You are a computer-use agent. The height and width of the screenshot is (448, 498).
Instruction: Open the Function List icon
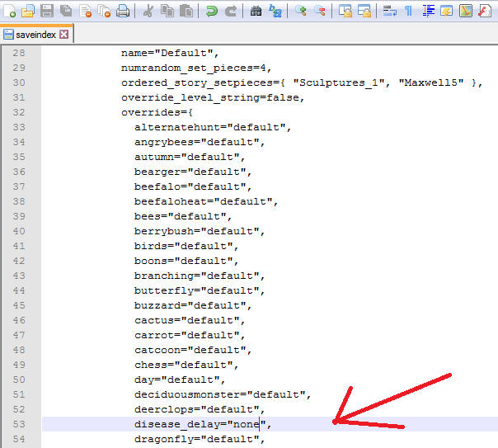tap(485, 11)
